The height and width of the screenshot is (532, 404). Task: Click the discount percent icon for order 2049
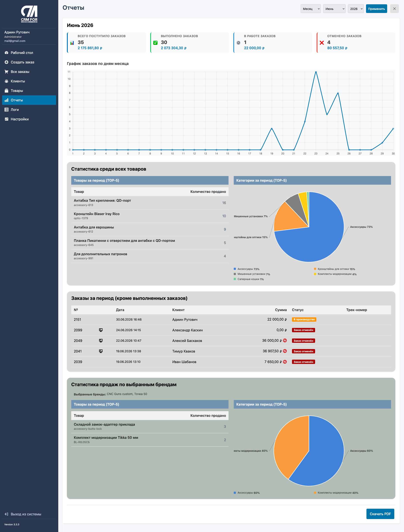pyautogui.click(x=285, y=340)
